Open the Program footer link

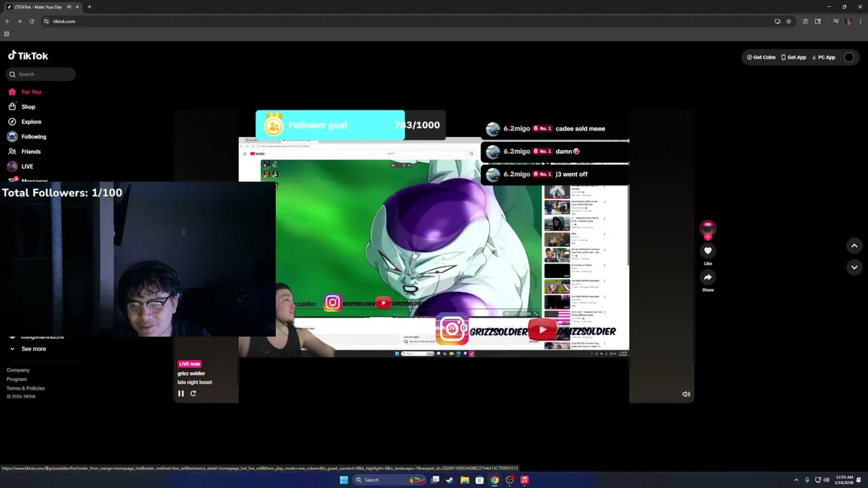17,379
